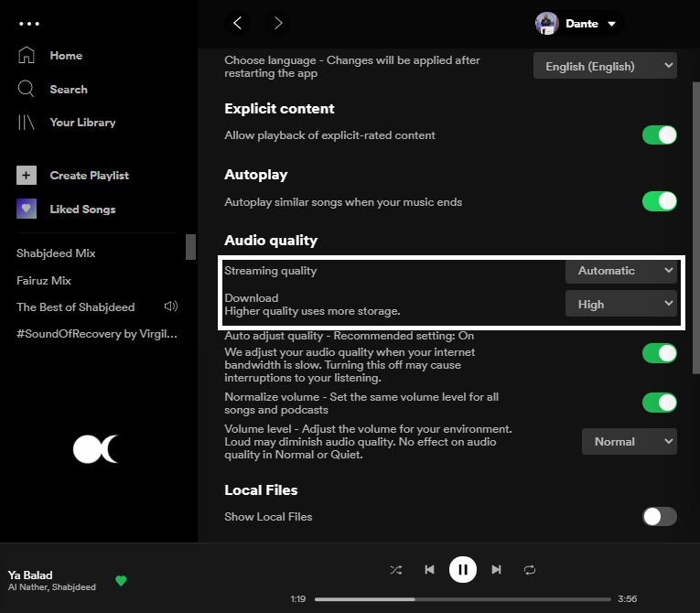700x613 pixels.
Task: Click the elapsed time 1:19
Action: point(297,599)
